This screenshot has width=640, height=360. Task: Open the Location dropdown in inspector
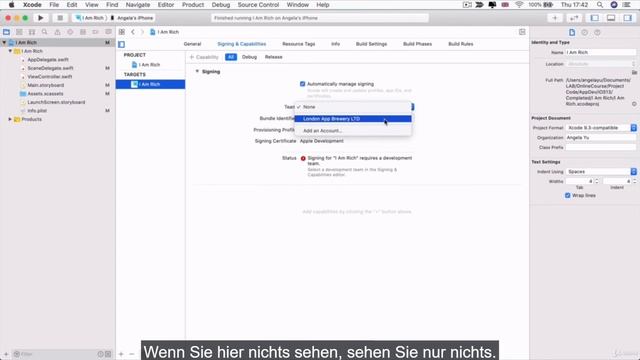coord(601,64)
